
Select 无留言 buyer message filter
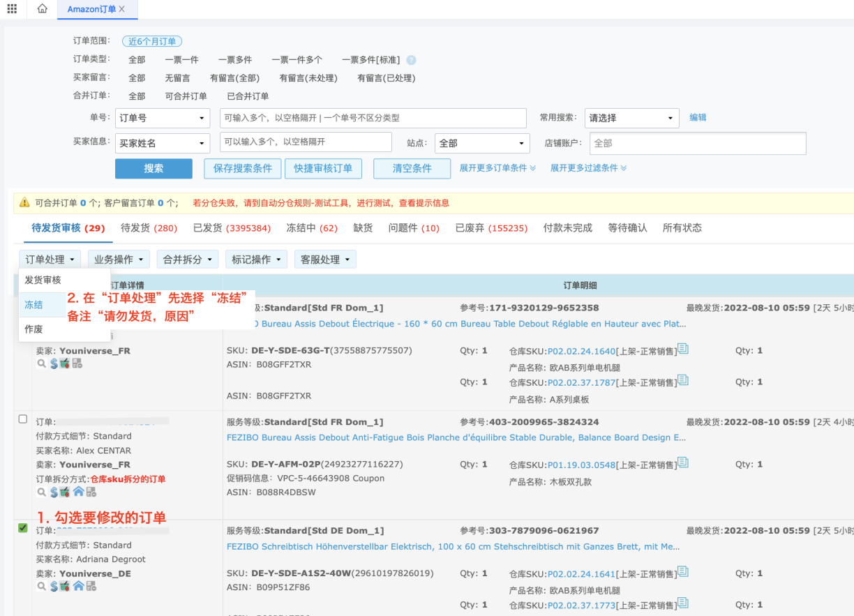[x=177, y=78]
